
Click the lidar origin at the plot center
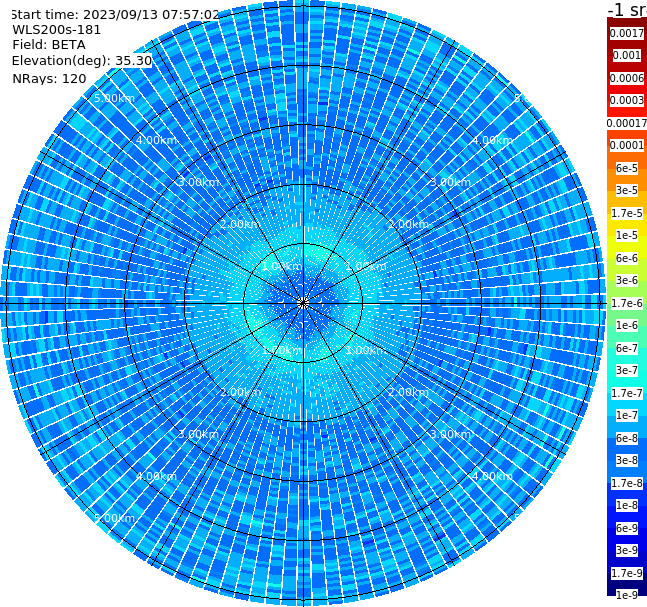click(303, 303)
